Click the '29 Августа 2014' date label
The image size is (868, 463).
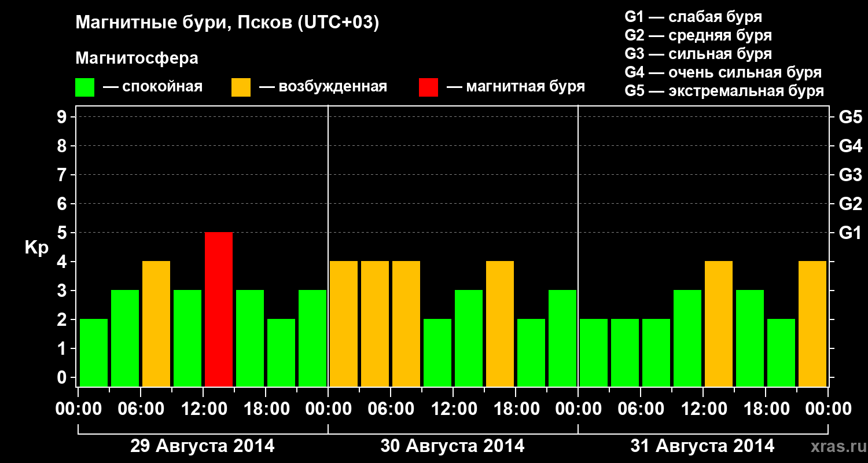point(203,446)
